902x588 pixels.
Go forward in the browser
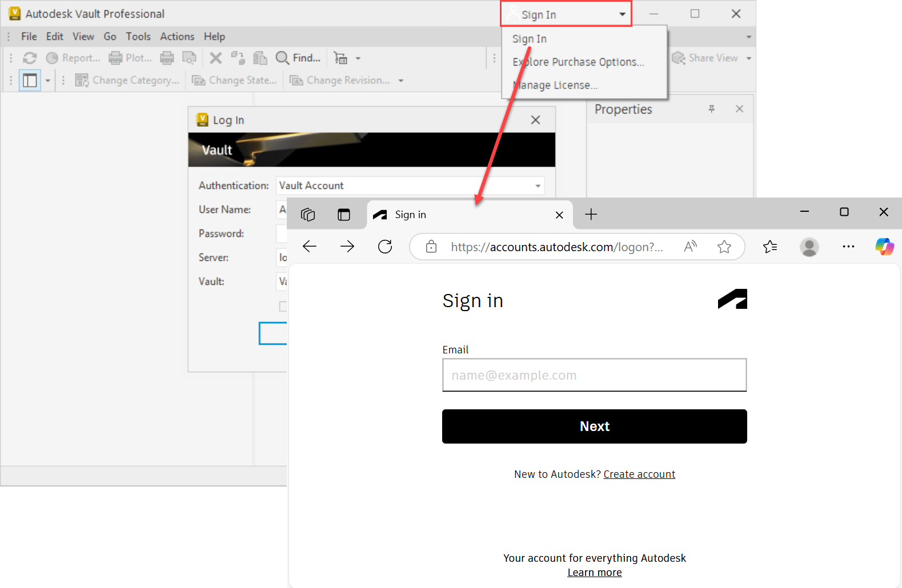point(347,247)
